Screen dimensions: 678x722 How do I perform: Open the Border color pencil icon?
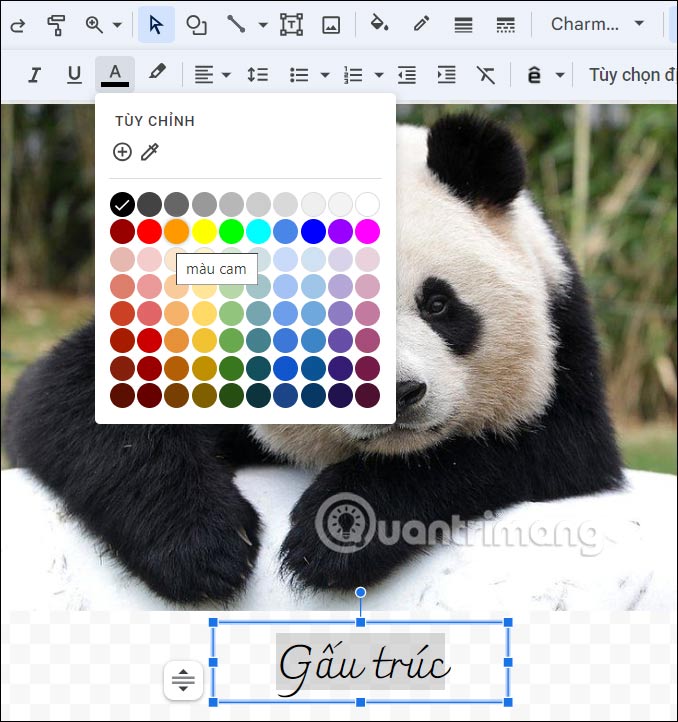coord(421,23)
